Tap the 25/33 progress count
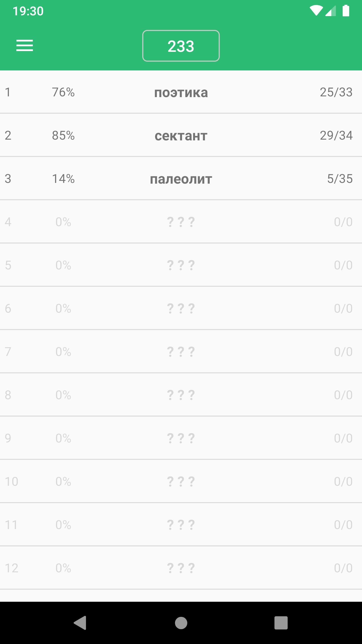 pos(336,92)
